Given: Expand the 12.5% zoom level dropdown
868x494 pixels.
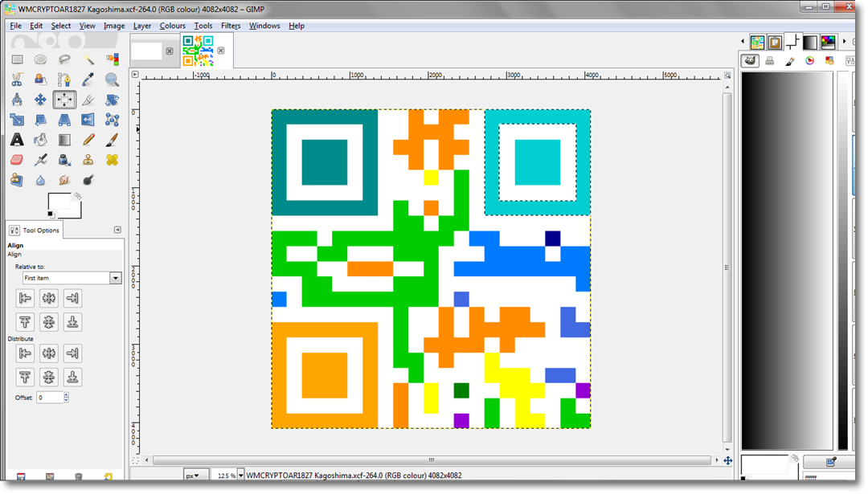Looking at the screenshot, I should [x=240, y=476].
